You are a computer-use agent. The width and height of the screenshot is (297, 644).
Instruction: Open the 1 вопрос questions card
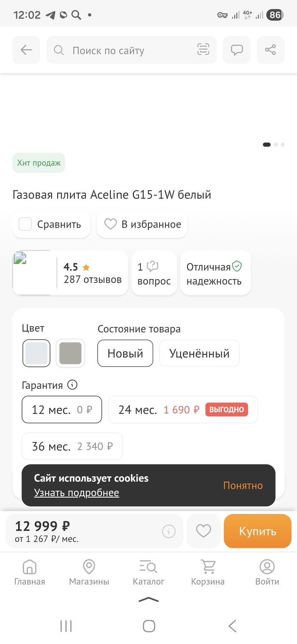point(154,273)
